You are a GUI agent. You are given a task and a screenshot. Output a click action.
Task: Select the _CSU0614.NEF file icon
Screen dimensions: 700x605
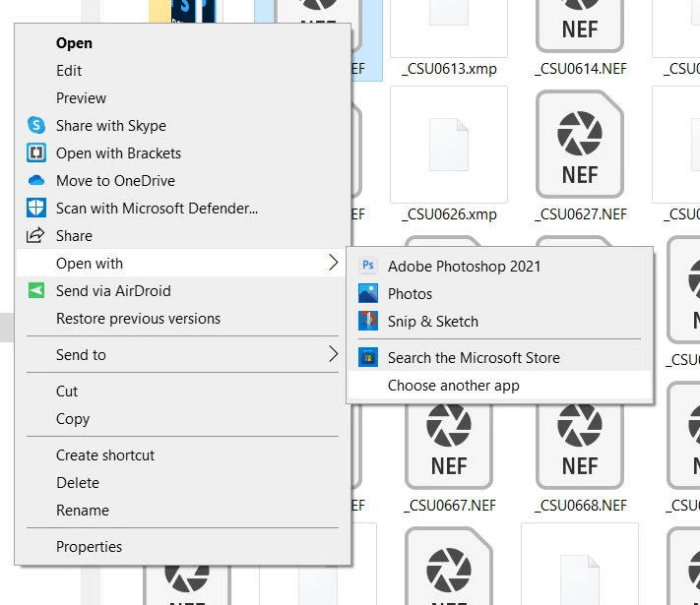[x=580, y=27]
